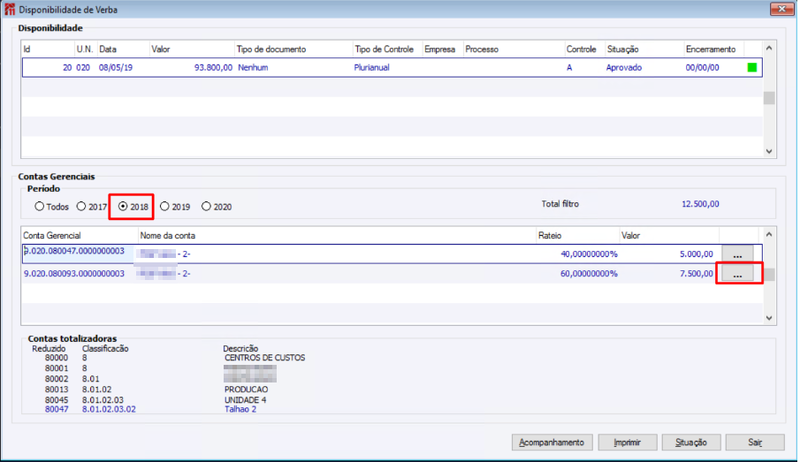The image size is (800, 462).
Task: Click the Valor header in Disponibilidade grid
Action: pos(191,49)
